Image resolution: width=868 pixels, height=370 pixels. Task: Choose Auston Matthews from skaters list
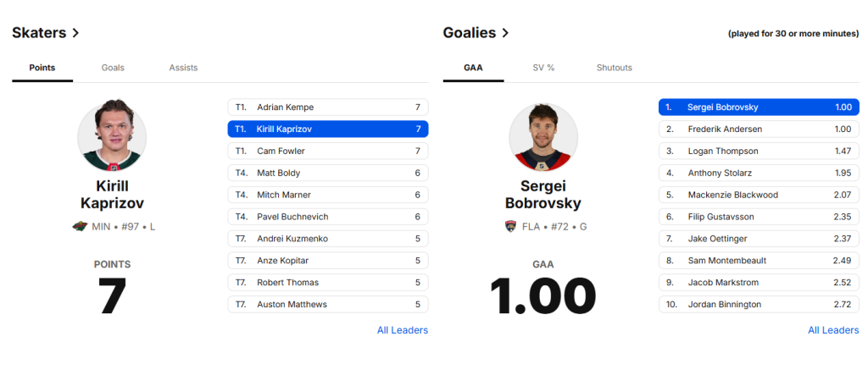click(327, 304)
